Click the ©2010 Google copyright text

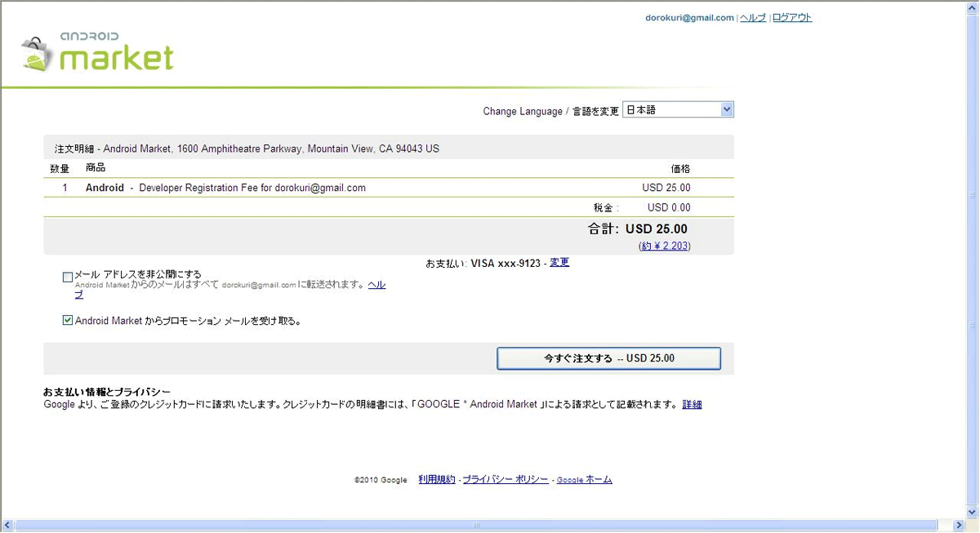tap(381, 480)
